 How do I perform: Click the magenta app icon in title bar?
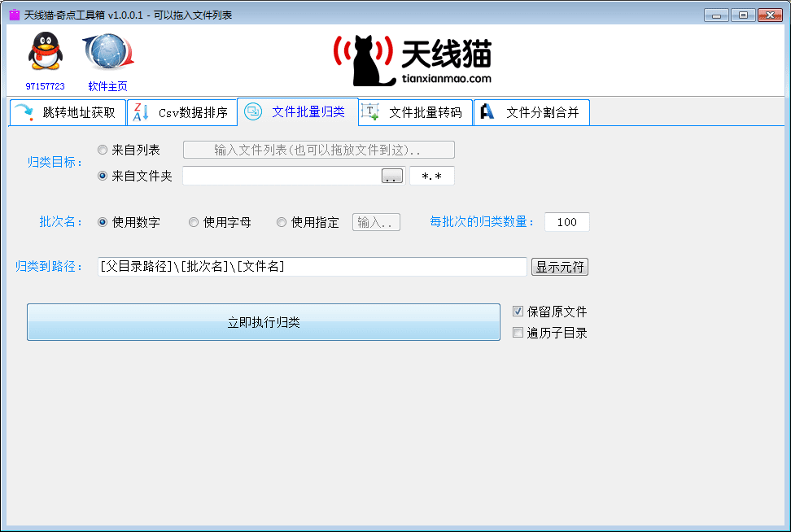click(x=15, y=15)
